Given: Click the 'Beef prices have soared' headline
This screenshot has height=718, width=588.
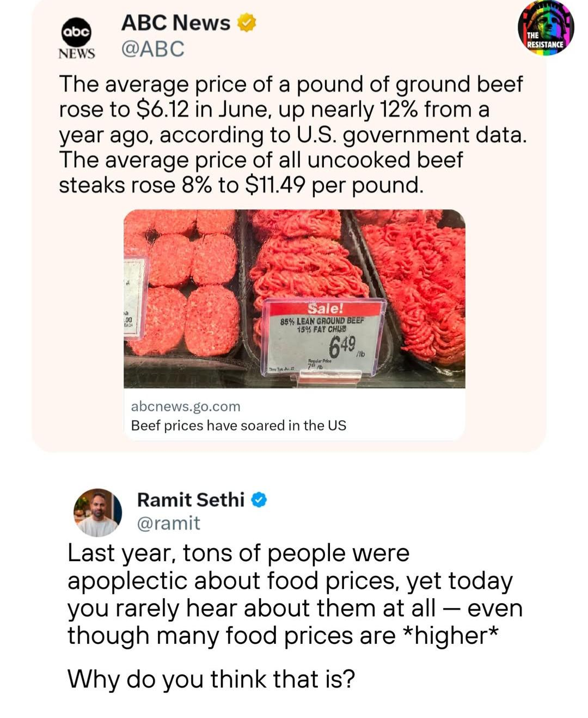Looking at the screenshot, I should pos(238,425).
